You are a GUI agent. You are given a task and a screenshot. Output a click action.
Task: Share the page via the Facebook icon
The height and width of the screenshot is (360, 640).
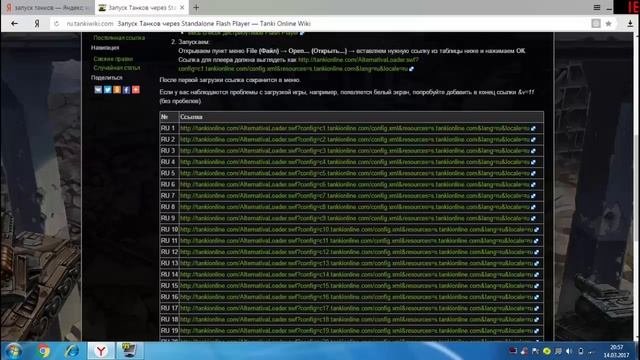126,89
